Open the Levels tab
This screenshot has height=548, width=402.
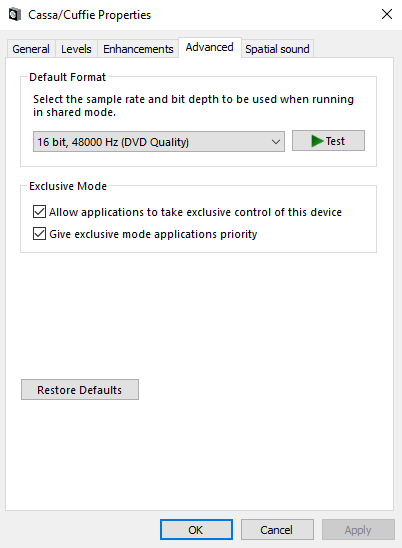(76, 49)
